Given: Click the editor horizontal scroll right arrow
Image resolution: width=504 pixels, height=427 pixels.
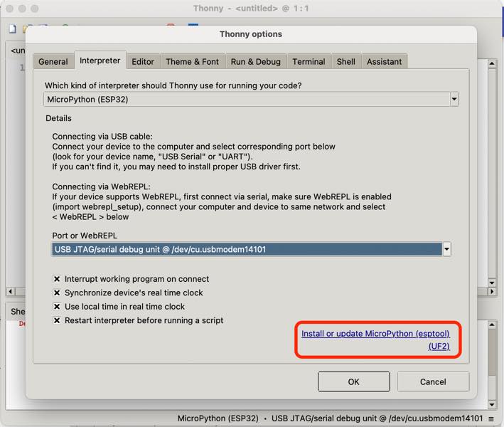Looking at the screenshot, I should click(x=492, y=292).
